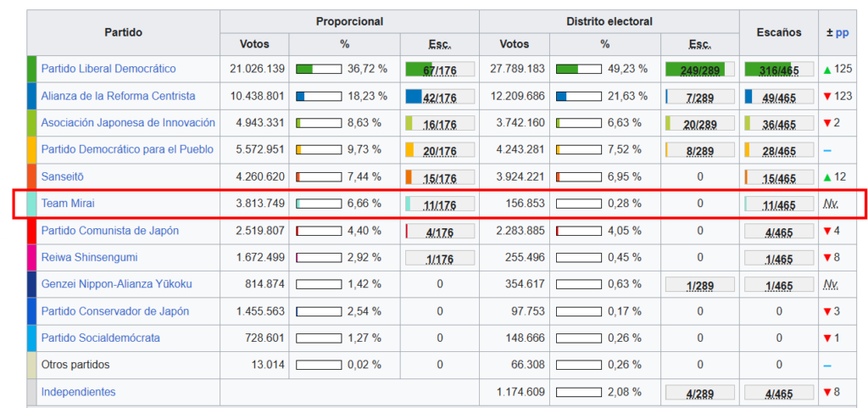Click the 15/465 Sanseitō total seats bar
The width and height of the screenshot is (868, 408).
point(779,177)
